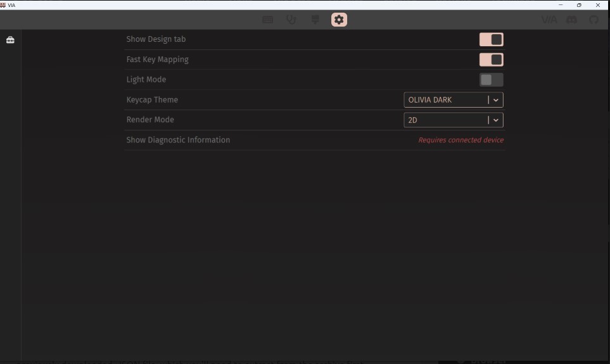
Task: Click the chevron arrow beside 2D
Action: point(496,120)
